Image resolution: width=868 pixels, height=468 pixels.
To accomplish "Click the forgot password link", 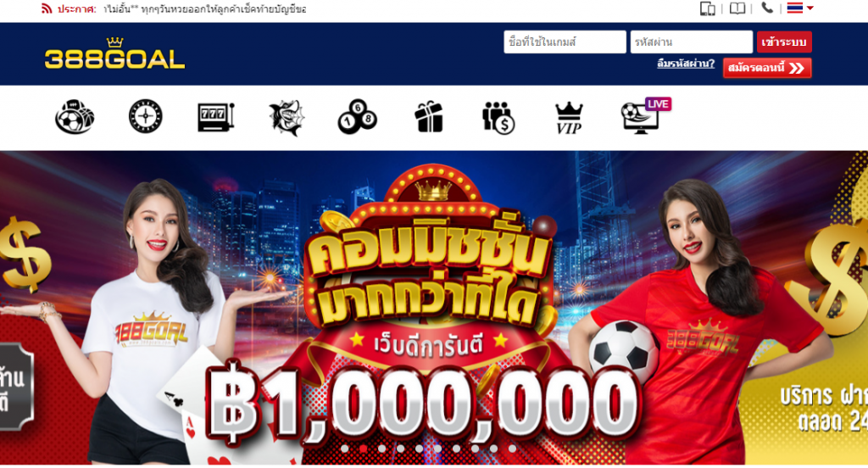I will tap(686, 64).
